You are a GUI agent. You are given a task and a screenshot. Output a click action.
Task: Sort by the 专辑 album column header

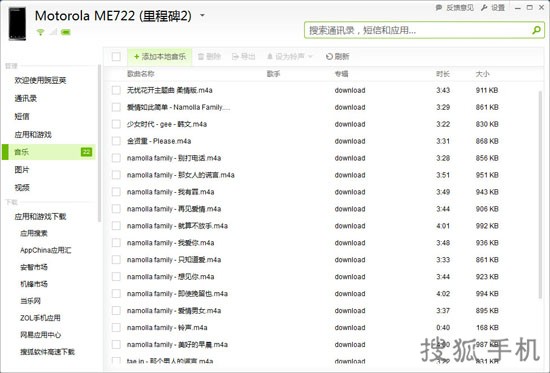[341, 74]
